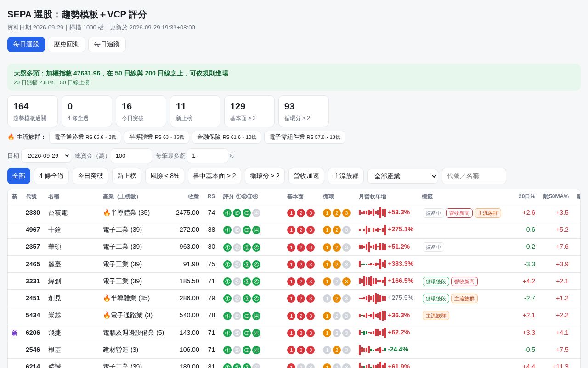
Task: Enable the 營收加速 filter
Action: coord(306,176)
